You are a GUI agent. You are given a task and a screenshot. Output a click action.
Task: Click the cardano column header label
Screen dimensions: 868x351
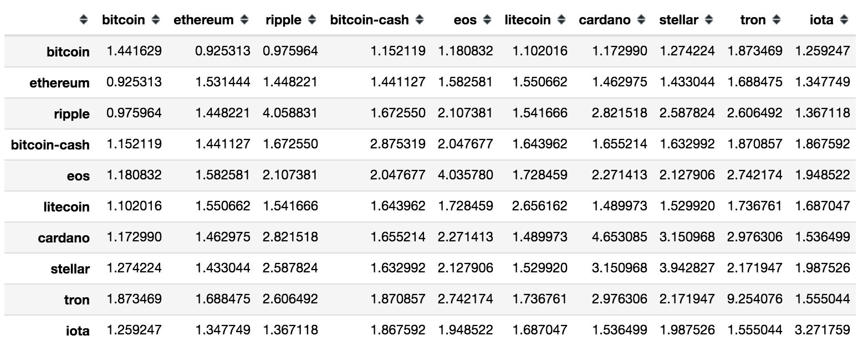(x=605, y=20)
